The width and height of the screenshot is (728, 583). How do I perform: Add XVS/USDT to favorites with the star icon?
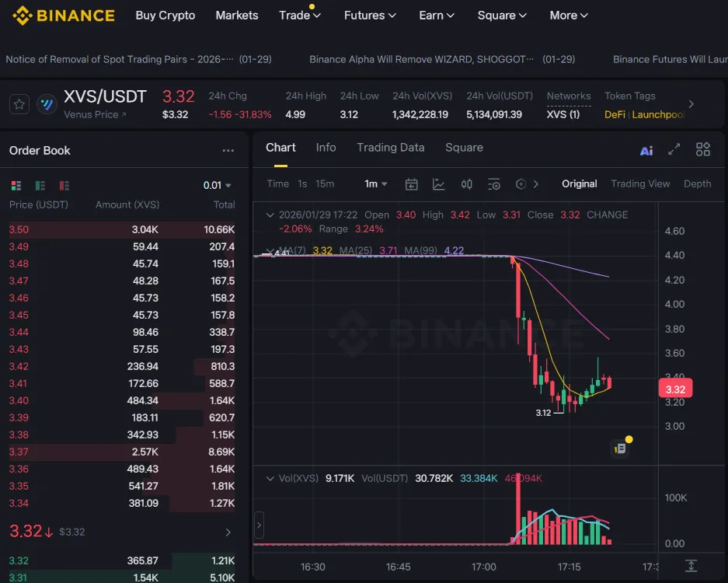point(20,104)
